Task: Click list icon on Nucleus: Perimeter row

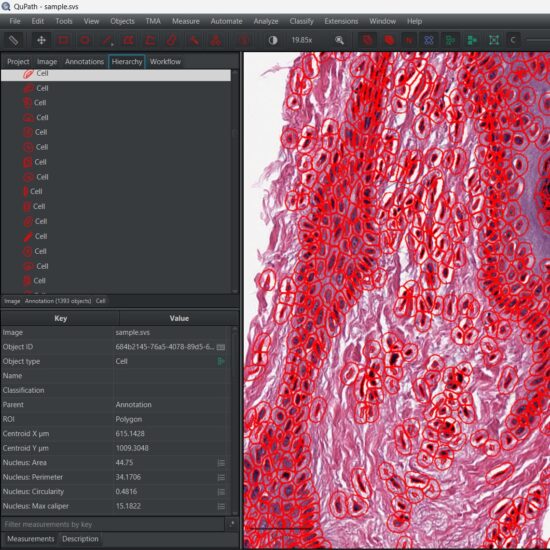Action: 221,477
